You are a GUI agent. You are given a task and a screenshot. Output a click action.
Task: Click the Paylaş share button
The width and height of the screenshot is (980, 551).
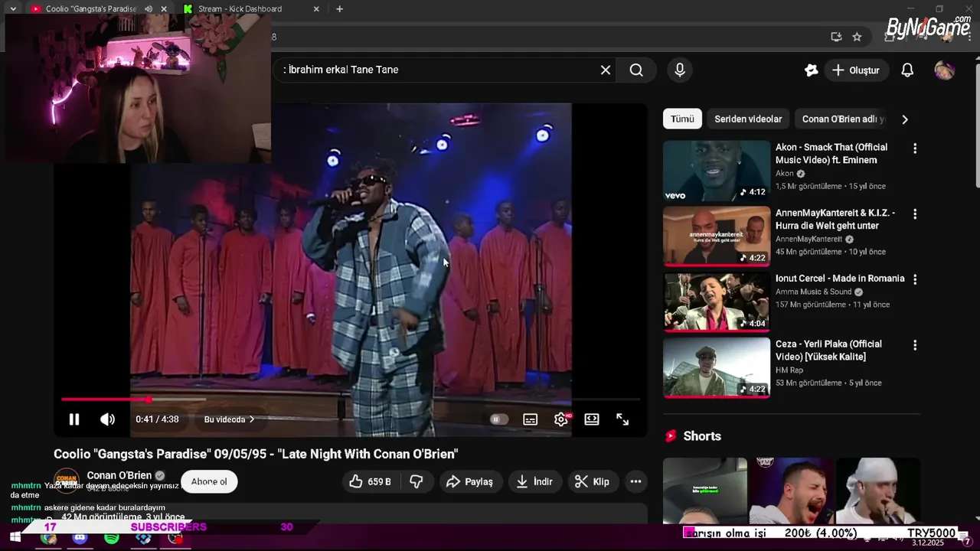coord(470,481)
